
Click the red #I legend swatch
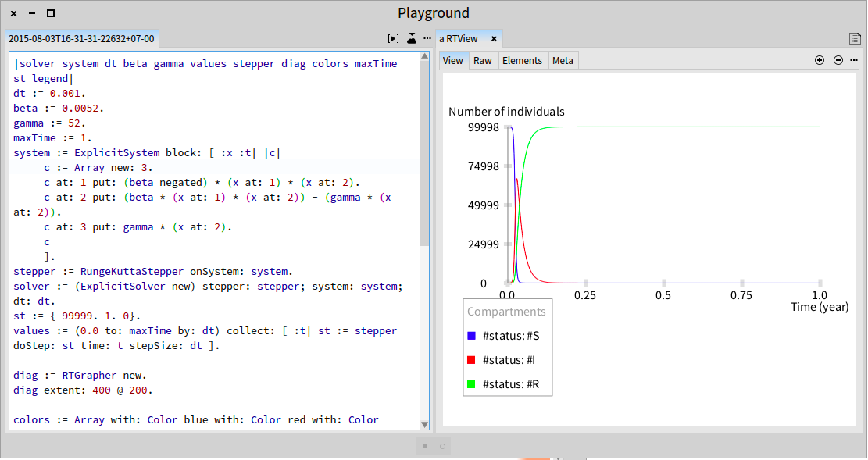coord(472,360)
